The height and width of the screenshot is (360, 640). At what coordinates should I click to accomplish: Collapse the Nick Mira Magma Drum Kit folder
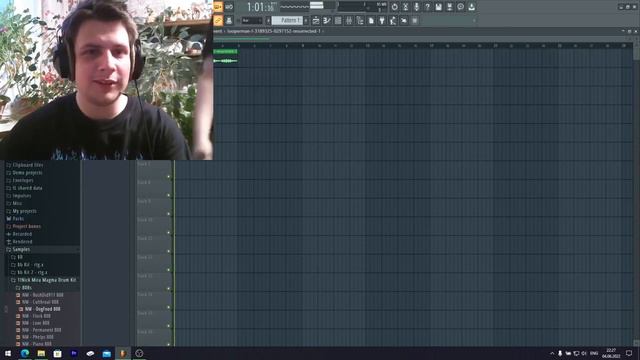44,280
